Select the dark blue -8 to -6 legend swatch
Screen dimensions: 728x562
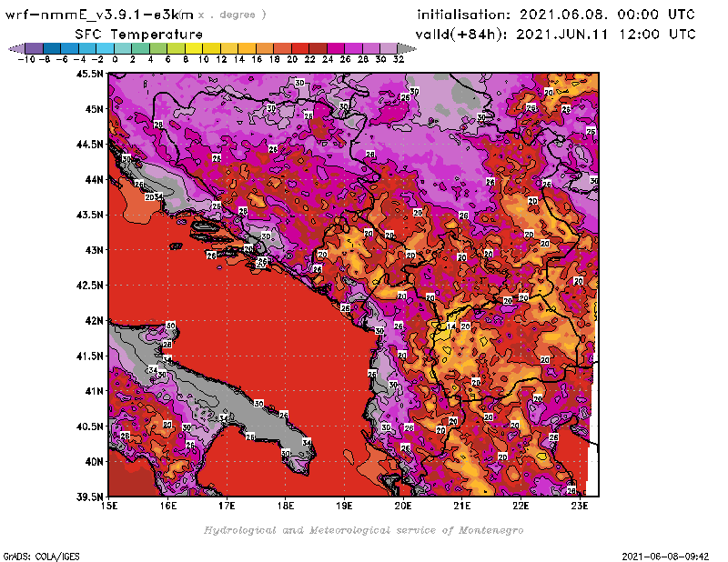52,48
